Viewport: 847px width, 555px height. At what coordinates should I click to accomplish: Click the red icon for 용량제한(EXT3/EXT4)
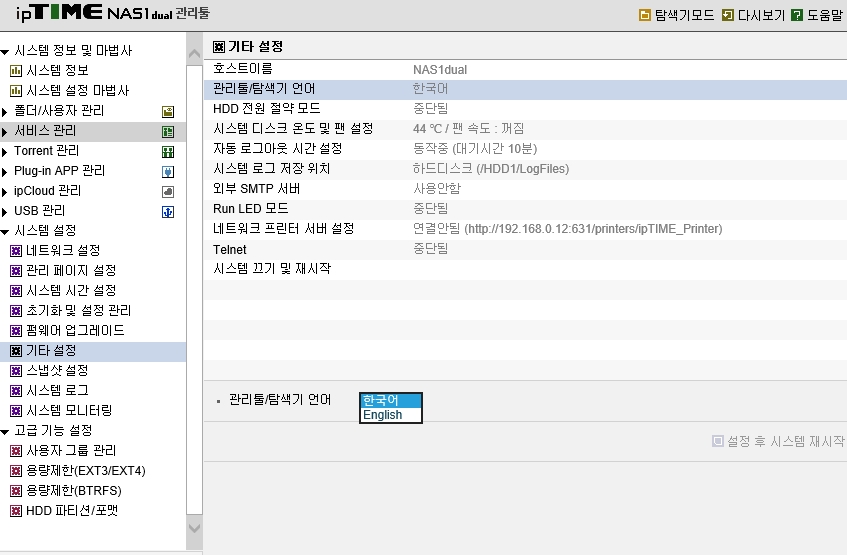tap(16, 471)
